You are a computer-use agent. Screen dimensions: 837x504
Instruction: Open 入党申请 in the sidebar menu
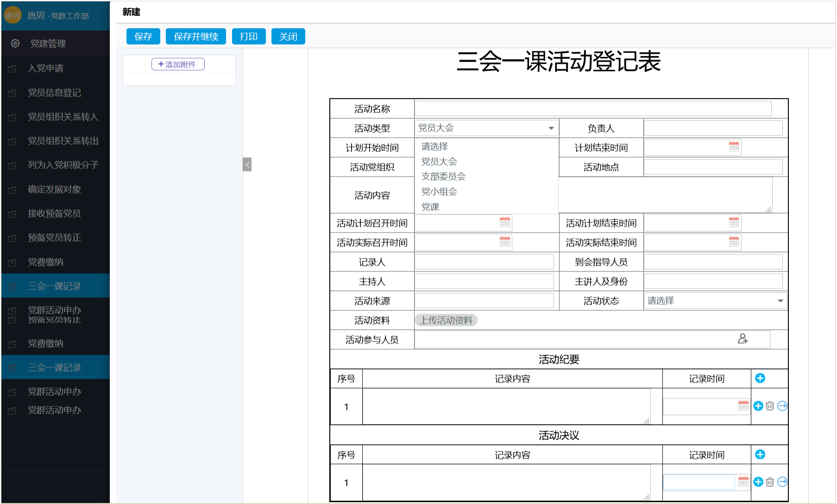pyautogui.click(x=45, y=69)
